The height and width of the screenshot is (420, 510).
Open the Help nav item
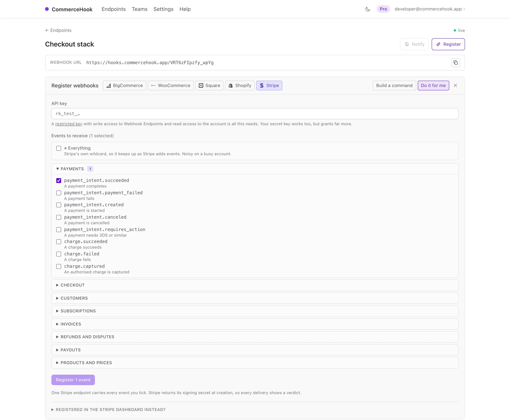pos(185,9)
